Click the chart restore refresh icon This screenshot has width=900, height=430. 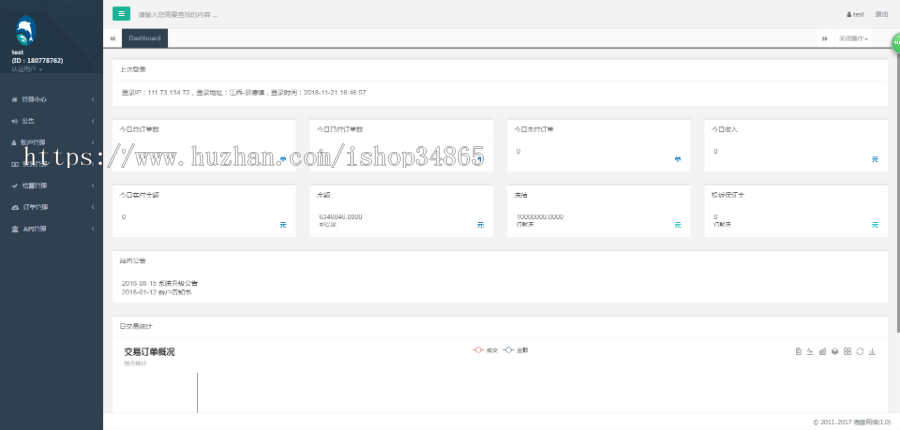point(860,351)
